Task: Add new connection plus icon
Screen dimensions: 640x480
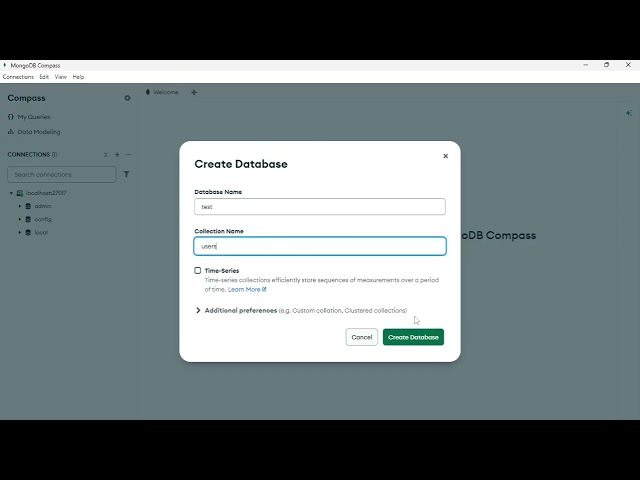Action: click(117, 154)
